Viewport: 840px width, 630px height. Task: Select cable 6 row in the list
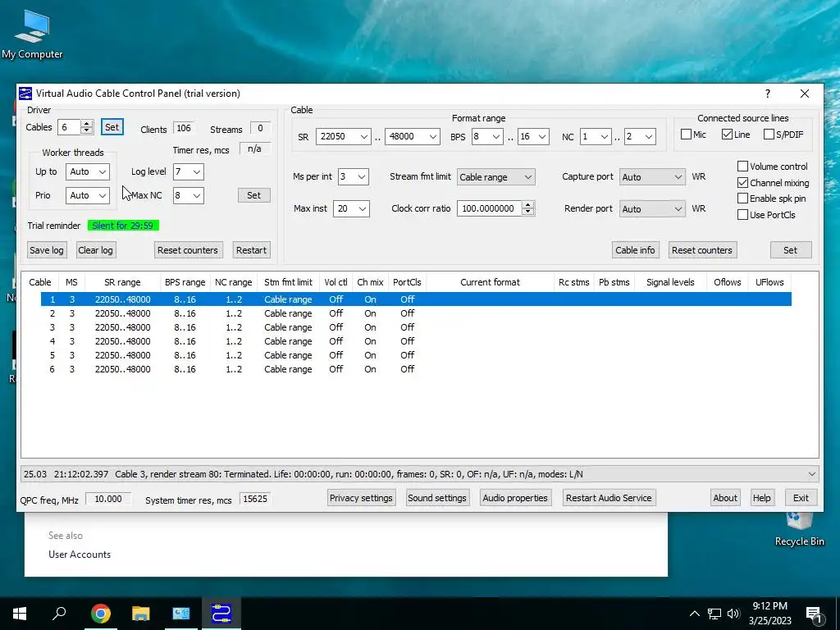pyautogui.click(x=416, y=369)
